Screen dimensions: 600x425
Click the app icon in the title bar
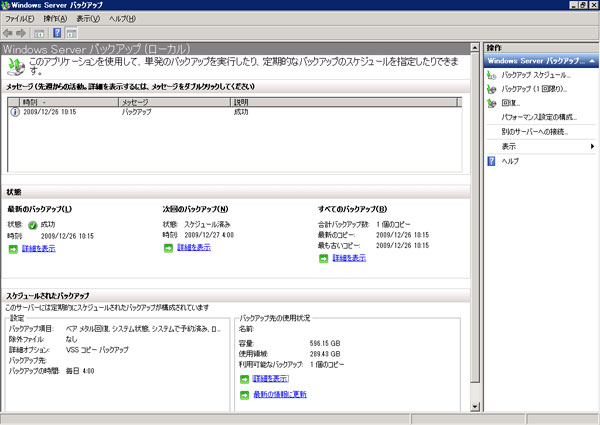pos(5,5)
